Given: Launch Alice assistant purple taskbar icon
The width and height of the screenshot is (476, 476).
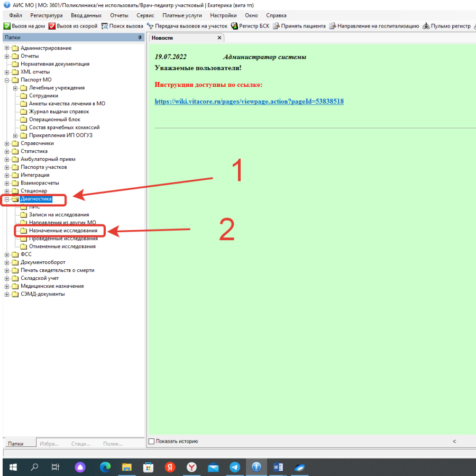Looking at the screenshot, I should click(x=80, y=467).
